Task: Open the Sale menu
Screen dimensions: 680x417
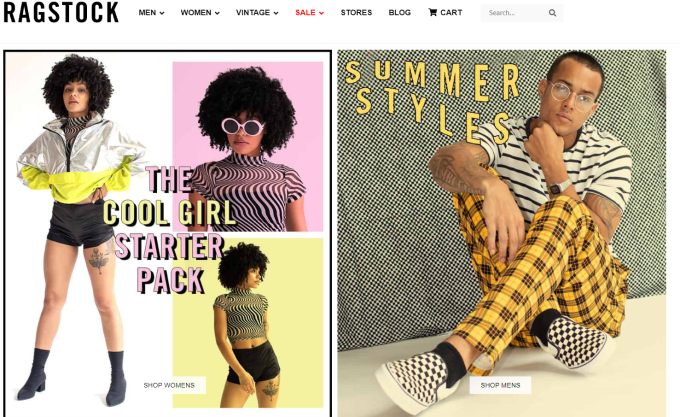Action: 310,13
